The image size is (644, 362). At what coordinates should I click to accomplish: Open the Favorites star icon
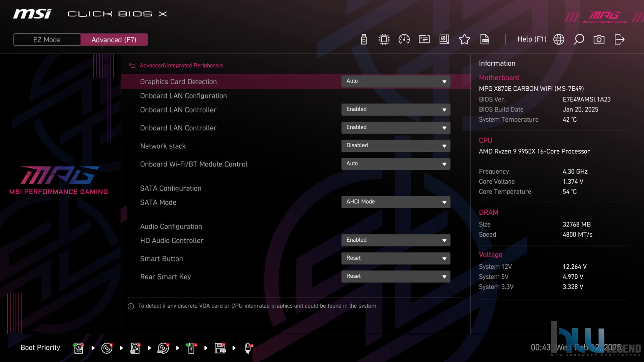tap(464, 39)
